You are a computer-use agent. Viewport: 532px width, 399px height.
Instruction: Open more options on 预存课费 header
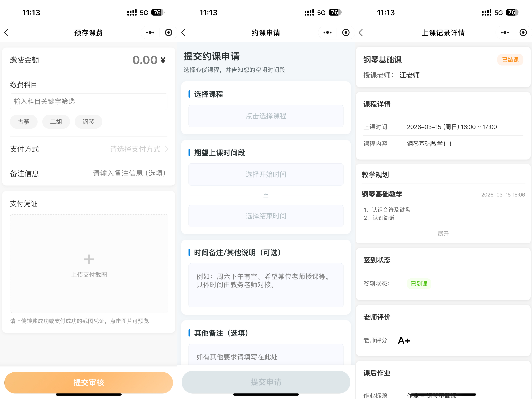pyautogui.click(x=150, y=32)
